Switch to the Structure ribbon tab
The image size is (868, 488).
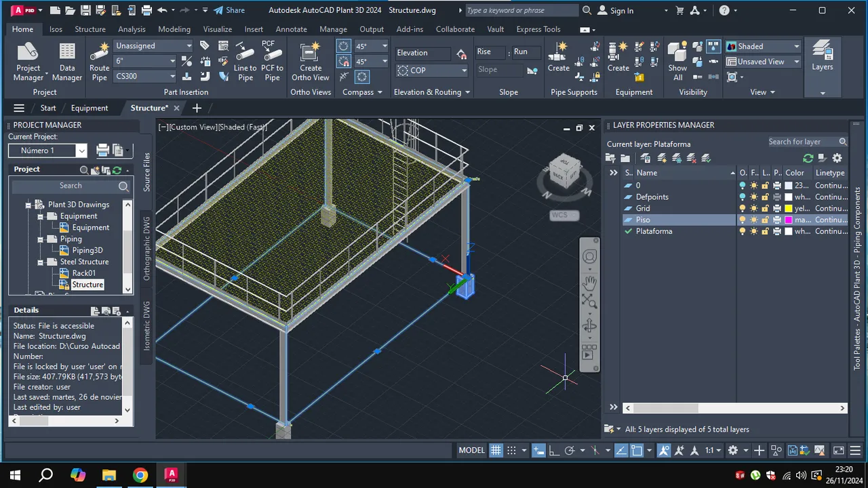click(x=90, y=29)
